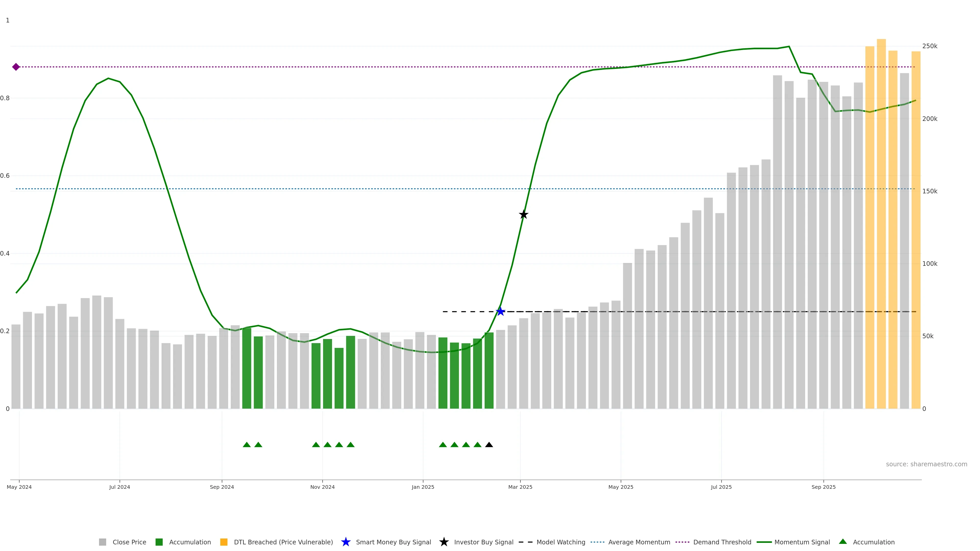Hide the Demand Threshold legend series
Screen dimensions: 980x551
[x=722, y=542]
